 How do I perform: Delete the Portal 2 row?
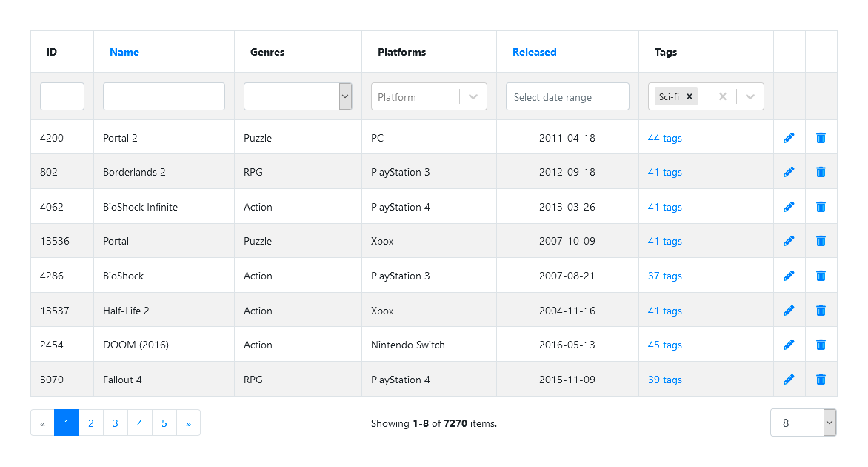[821, 138]
